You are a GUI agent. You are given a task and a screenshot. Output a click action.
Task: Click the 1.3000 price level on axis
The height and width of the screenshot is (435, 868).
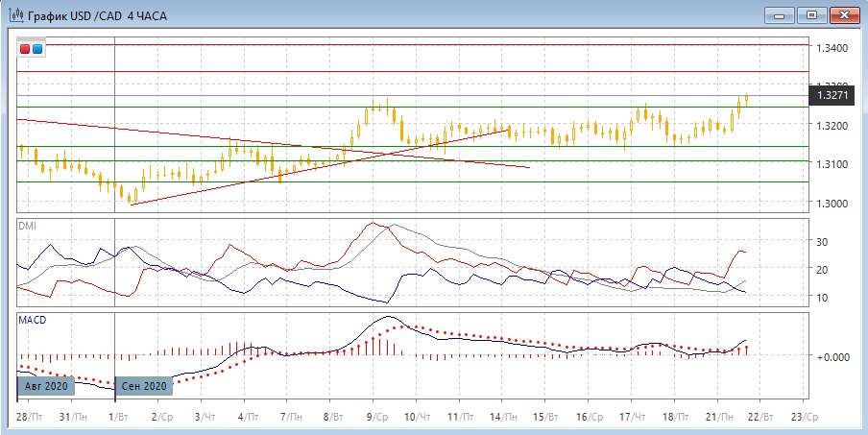(831, 204)
